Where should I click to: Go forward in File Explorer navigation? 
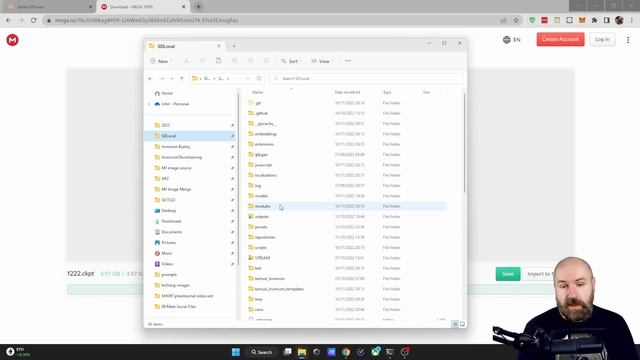pos(162,78)
